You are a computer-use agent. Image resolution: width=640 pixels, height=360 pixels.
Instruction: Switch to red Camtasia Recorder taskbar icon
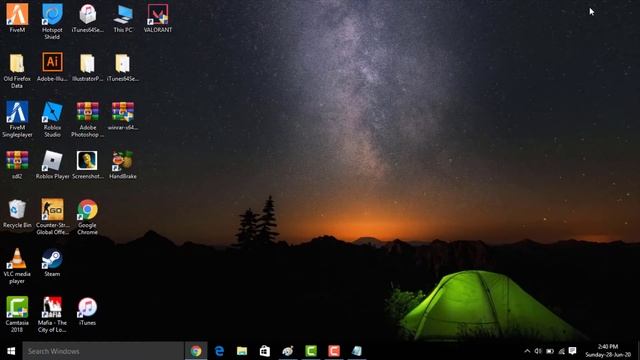click(x=334, y=351)
